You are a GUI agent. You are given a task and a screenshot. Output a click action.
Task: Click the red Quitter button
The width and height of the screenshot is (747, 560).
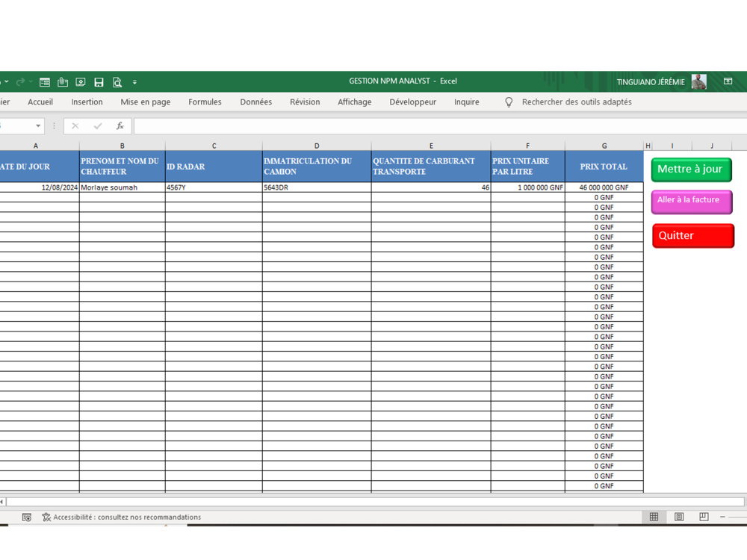point(693,236)
